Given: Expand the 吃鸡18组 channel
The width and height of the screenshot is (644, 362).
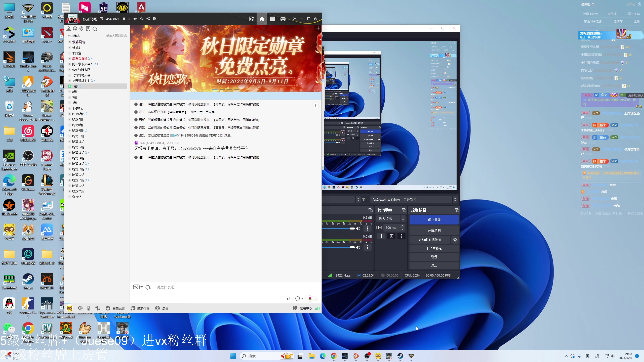Looking at the screenshot, I should [x=70, y=180].
